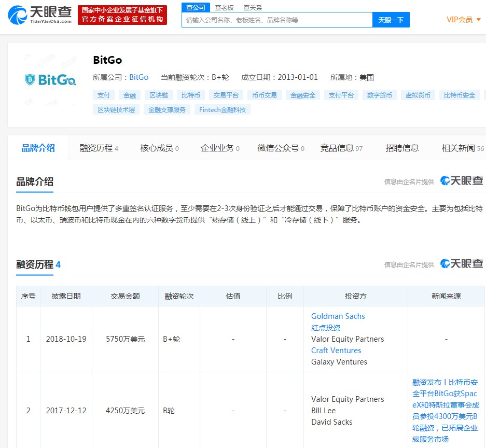Image resolution: width=486 pixels, height=448 pixels.
Task: Open the BitGo 所属公司 company link
Action: [139, 77]
